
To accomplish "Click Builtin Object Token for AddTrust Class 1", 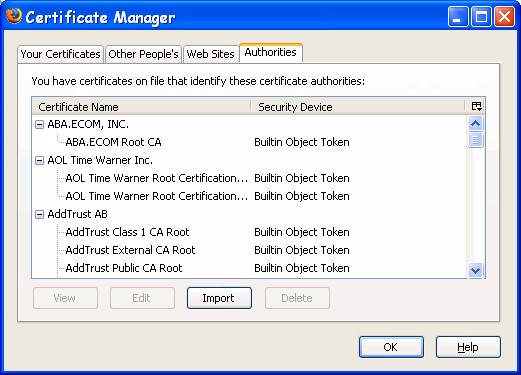I will click(302, 232).
